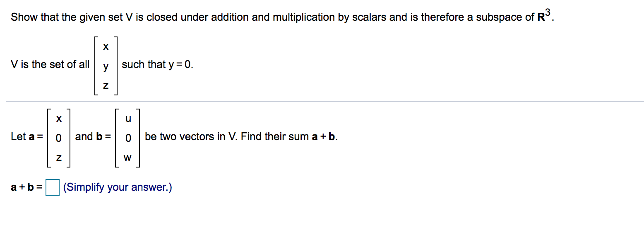Click the "Find their sum a + b" sentence
This screenshot has height=238, width=644.
[289, 136]
